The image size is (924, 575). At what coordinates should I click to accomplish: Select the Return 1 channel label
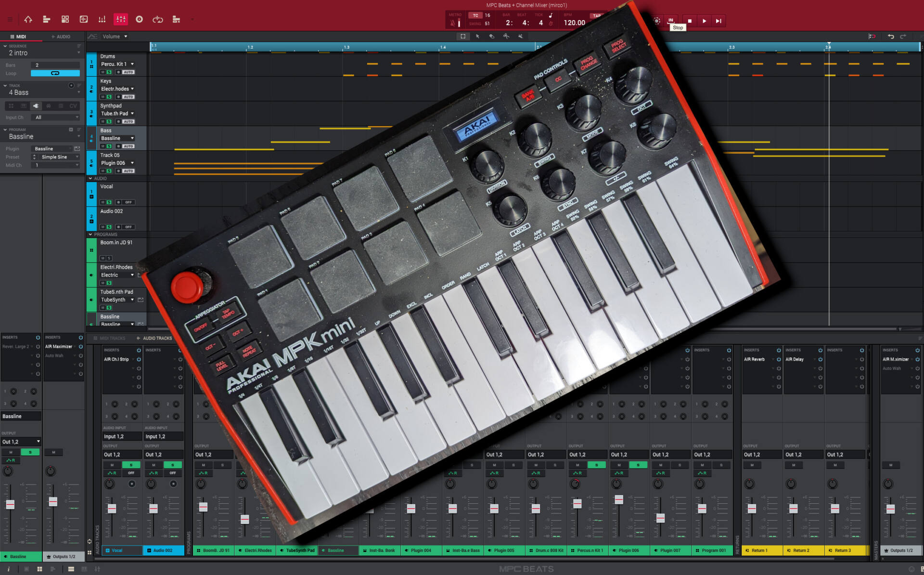point(762,550)
